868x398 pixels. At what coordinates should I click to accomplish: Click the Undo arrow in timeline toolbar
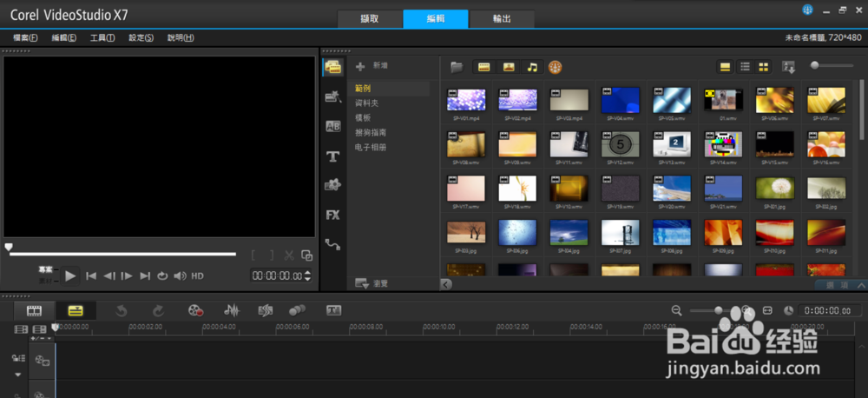pos(122,310)
